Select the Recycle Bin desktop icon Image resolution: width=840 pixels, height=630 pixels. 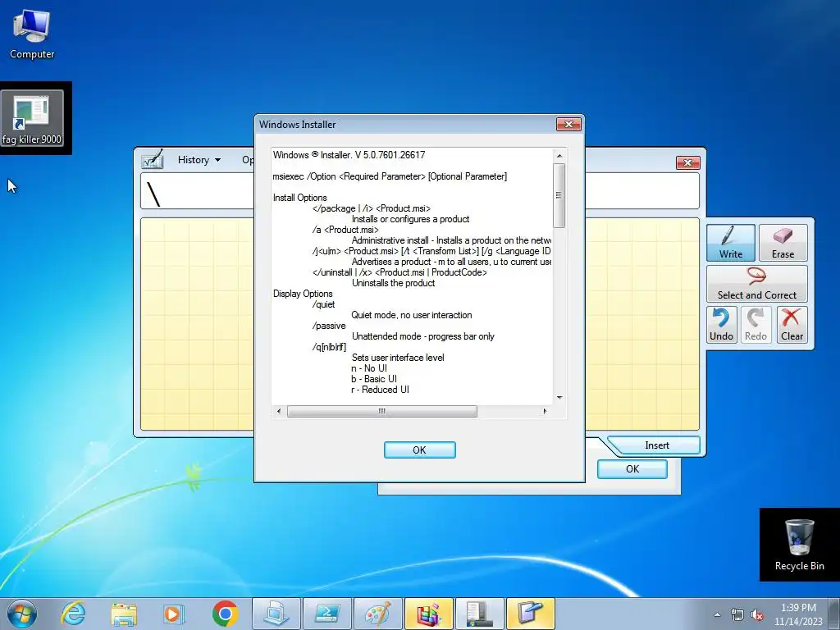click(799, 545)
